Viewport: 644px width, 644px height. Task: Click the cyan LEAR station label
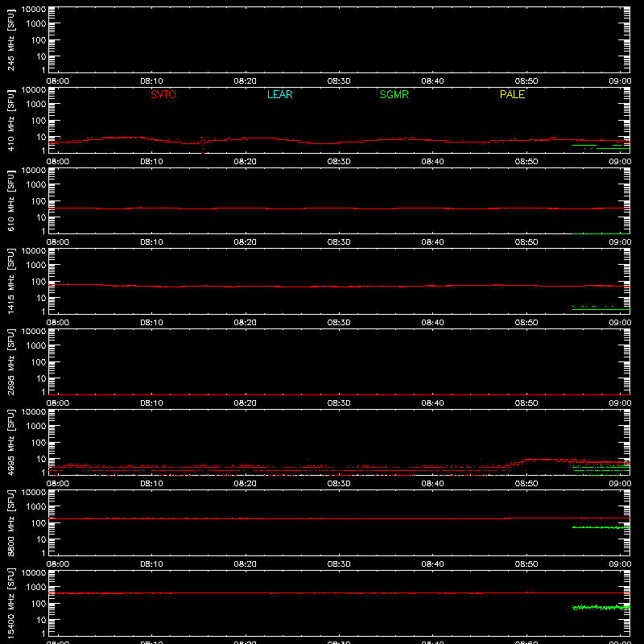[x=279, y=94]
